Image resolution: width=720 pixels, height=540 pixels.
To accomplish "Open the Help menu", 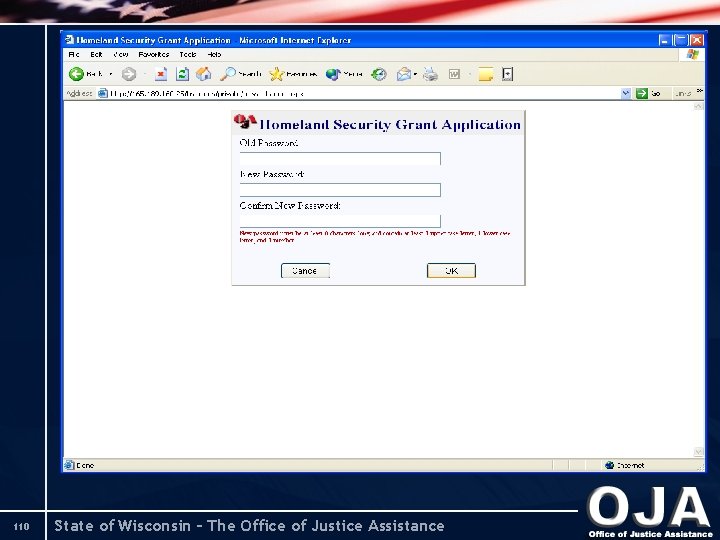I will point(214,55).
